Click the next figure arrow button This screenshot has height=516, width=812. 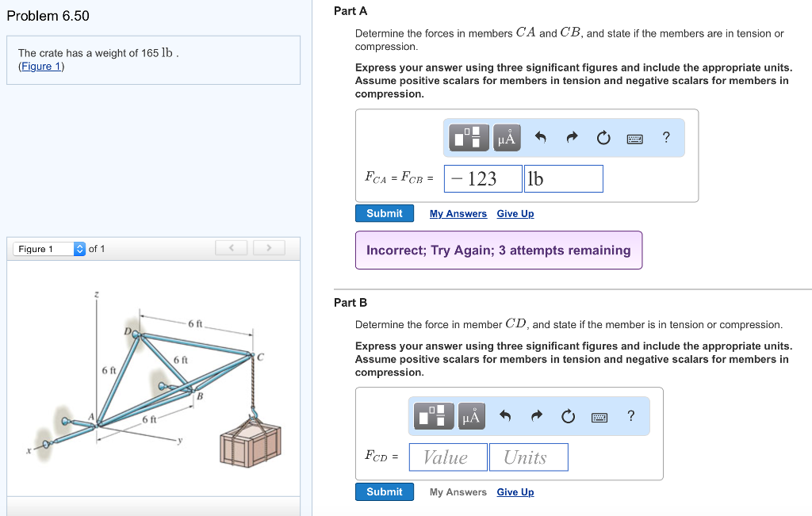pyautogui.click(x=269, y=248)
